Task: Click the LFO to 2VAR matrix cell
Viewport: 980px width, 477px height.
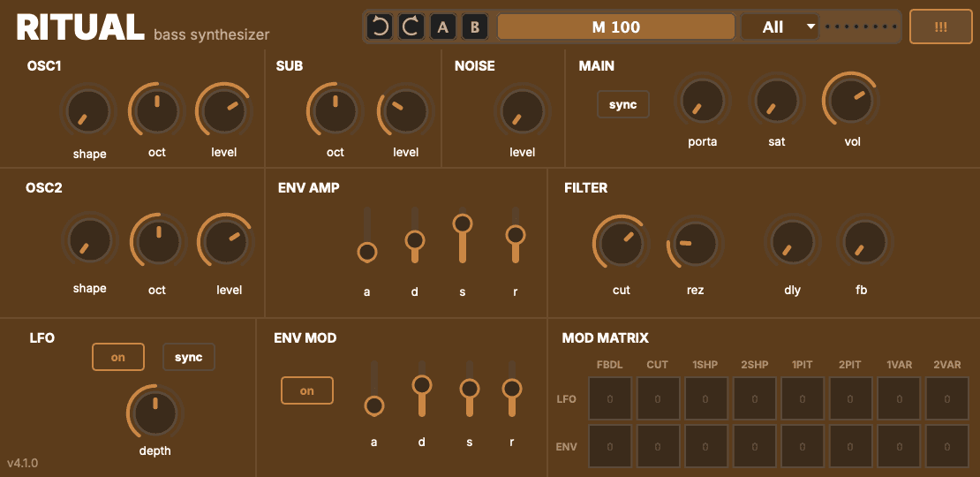Action: pos(946,398)
